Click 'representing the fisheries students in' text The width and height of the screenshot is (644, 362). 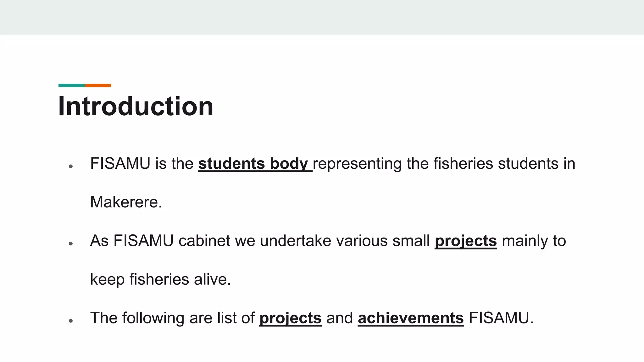444,164
